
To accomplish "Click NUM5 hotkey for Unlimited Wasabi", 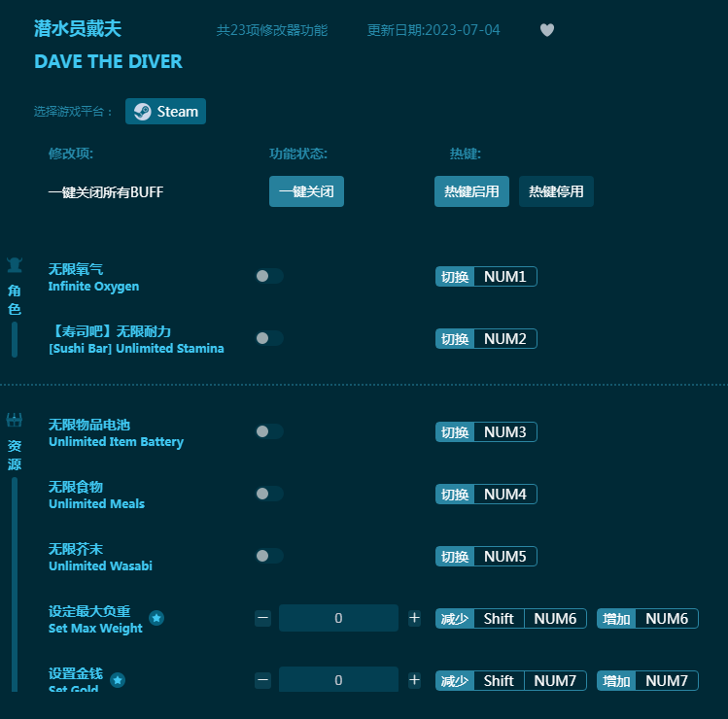I will (x=486, y=557).
